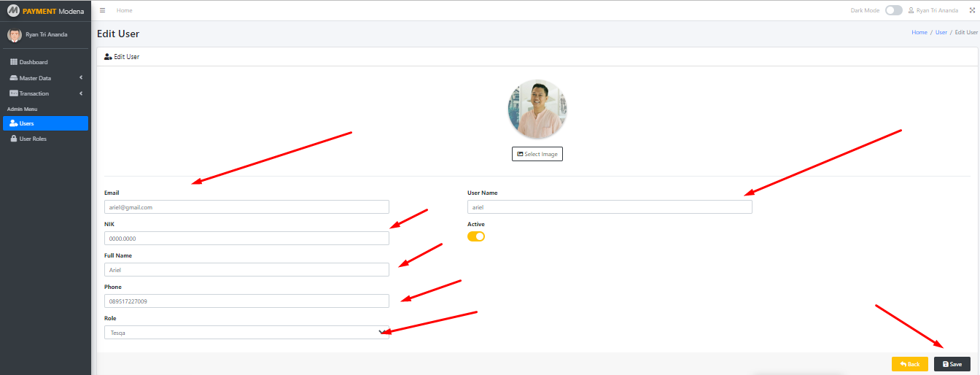Disable the Active user toggle
The height and width of the screenshot is (375, 980).
coord(476,236)
